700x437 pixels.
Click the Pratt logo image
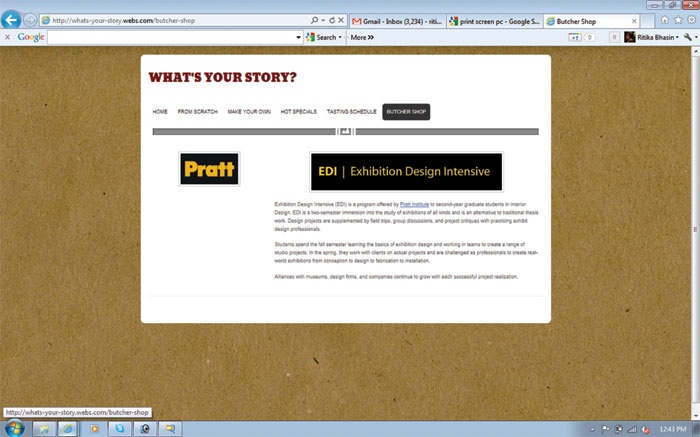click(x=209, y=169)
